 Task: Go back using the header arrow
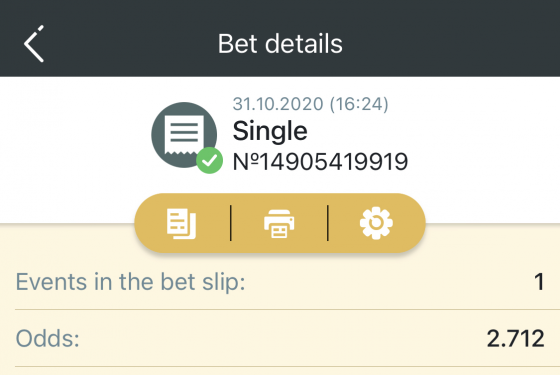(34, 44)
